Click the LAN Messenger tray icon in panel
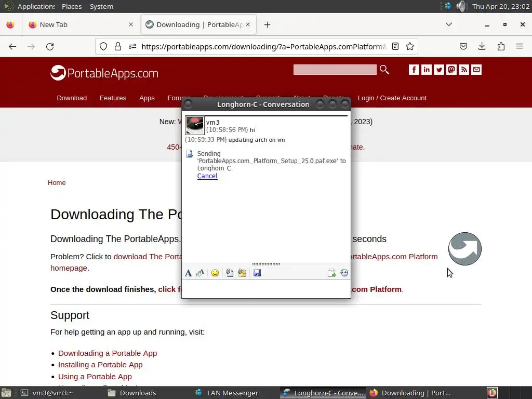Viewport: 532px width, 399px height. click(448, 6)
